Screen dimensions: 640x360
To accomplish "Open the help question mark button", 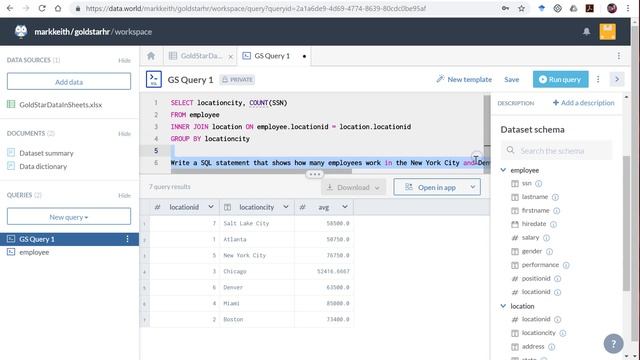I will point(613,344).
